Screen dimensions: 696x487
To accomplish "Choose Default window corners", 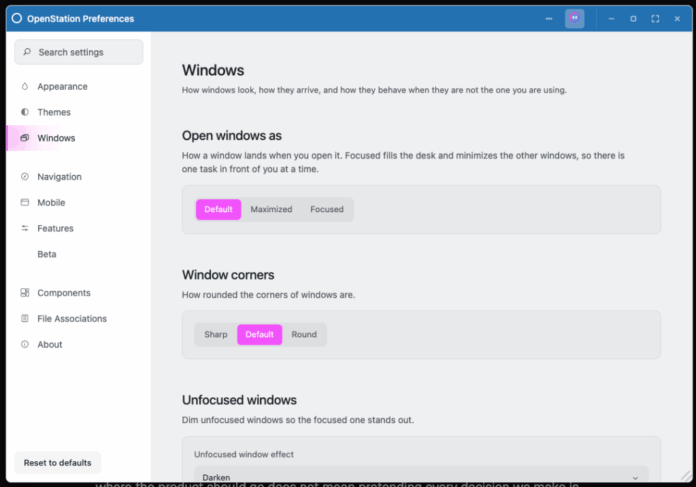I will pyautogui.click(x=260, y=334).
